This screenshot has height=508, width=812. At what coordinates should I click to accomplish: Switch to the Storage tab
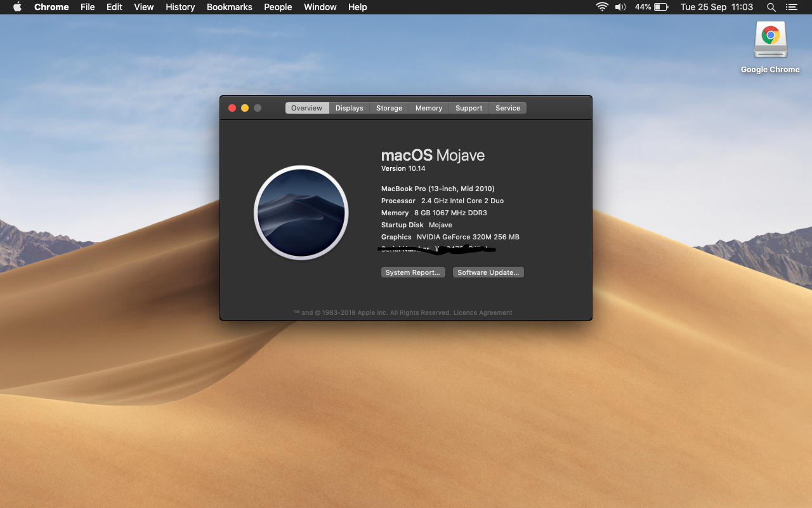390,108
